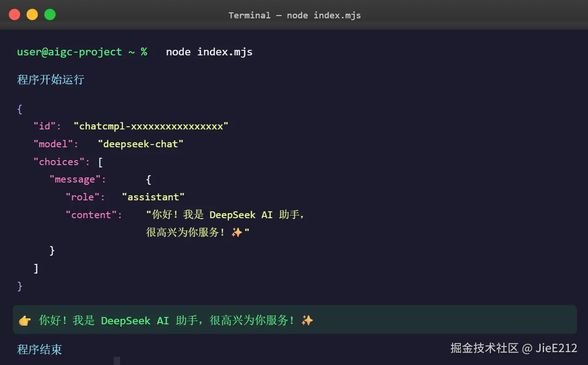Click the "choices" key in the JSON output
This screenshot has height=365, width=588.
[x=59, y=162]
